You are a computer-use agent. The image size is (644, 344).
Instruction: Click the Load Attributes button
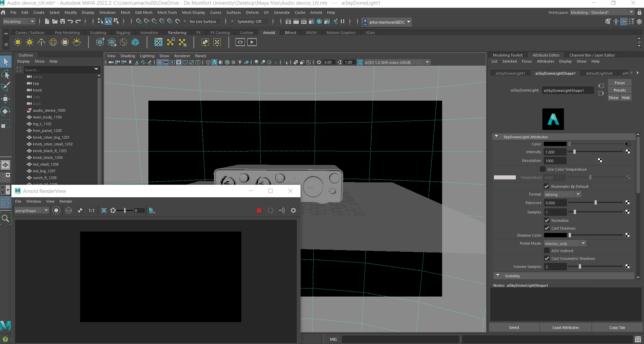coord(565,327)
